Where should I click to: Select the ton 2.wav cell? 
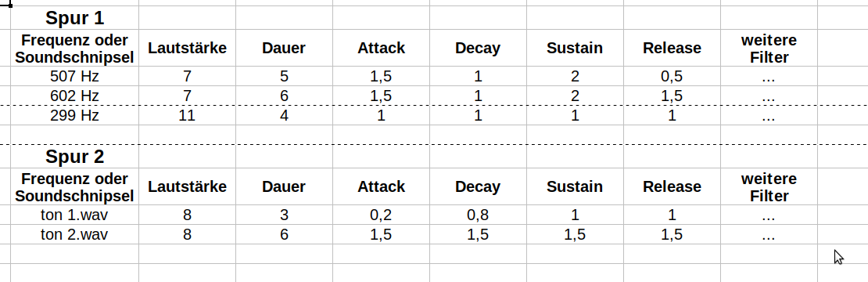[x=75, y=234]
